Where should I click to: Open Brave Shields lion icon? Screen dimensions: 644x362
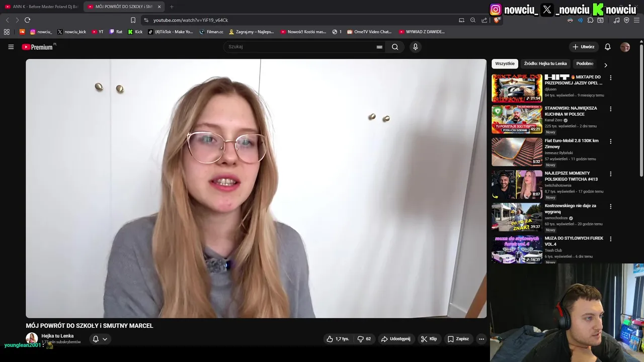(x=496, y=20)
